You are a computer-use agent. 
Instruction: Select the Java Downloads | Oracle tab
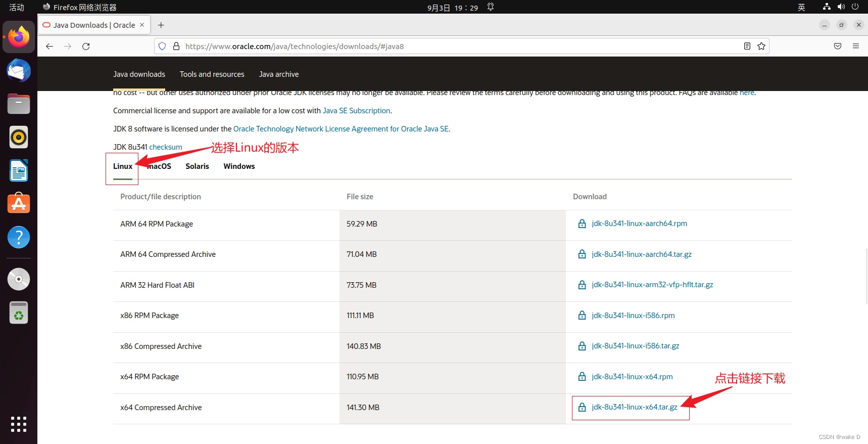click(x=94, y=25)
